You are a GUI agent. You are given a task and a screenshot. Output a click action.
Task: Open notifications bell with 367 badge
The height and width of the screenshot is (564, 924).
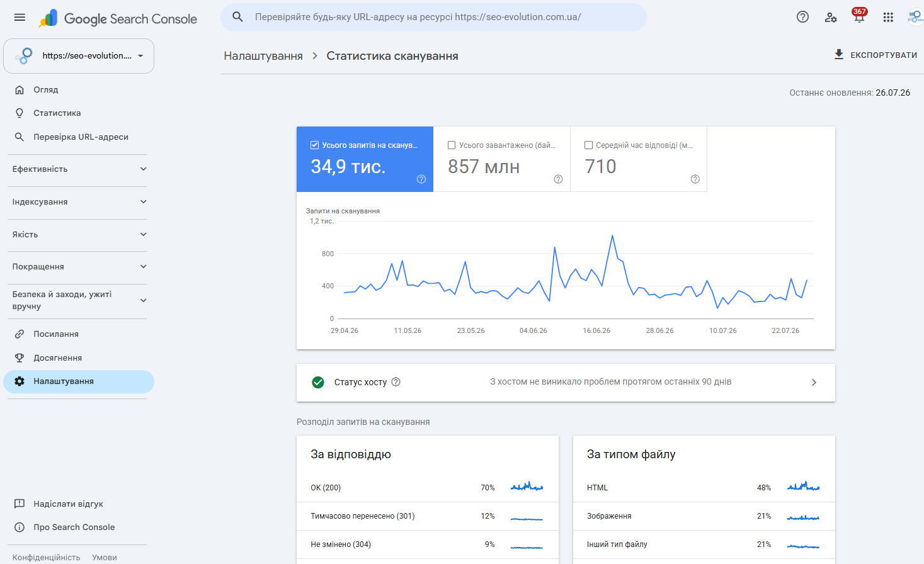pyautogui.click(x=859, y=17)
